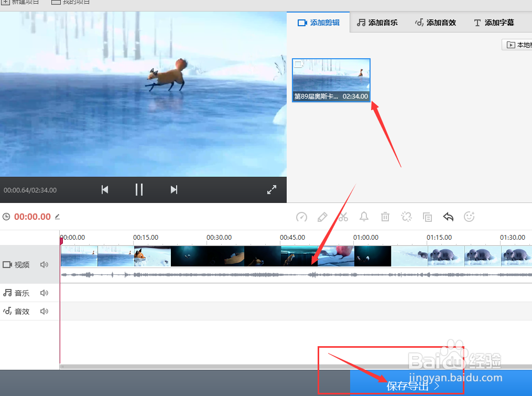532x396 pixels.
Task: Click the red 00:00.00 timecode
Action: pyautogui.click(x=32, y=217)
